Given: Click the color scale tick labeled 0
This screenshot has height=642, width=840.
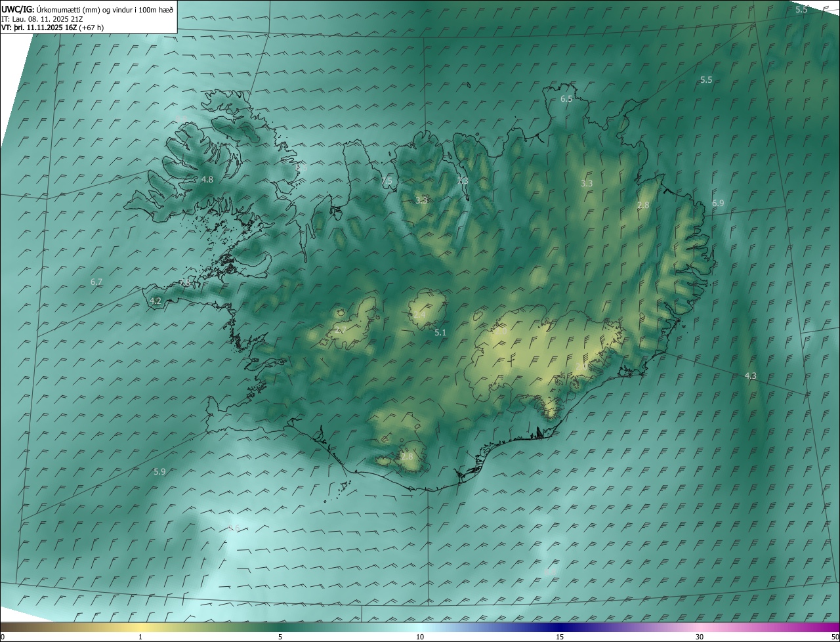Looking at the screenshot, I should click(x=3, y=637).
